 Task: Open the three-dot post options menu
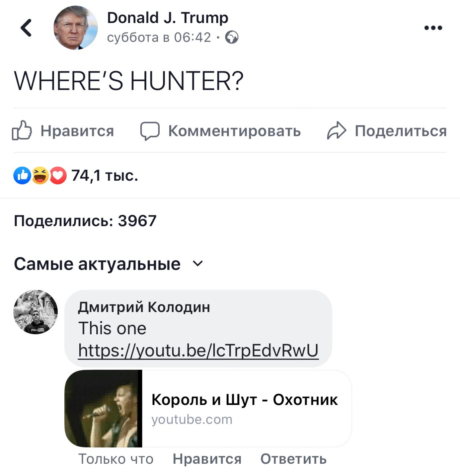[433, 28]
